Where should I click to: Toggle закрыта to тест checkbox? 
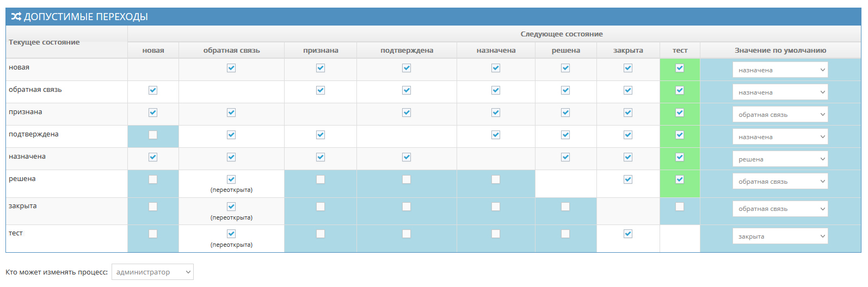tap(680, 207)
